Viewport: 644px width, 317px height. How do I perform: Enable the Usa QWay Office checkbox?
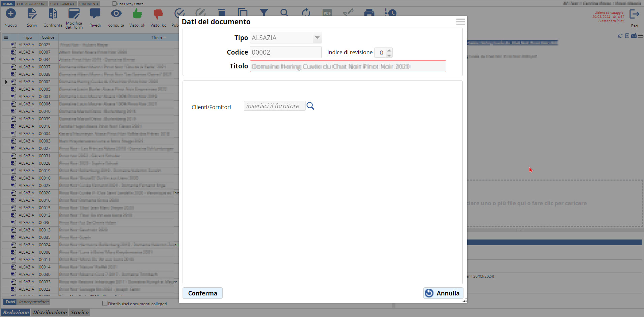[x=114, y=4]
